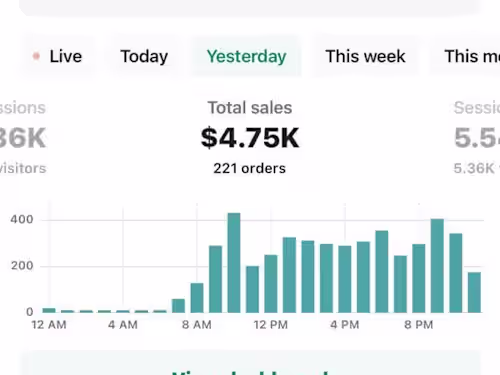Click the 5.36K visitors text
Image resolution: width=500 pixels, height=375 pixels.
pyautogui.click(x=477, y=168)
